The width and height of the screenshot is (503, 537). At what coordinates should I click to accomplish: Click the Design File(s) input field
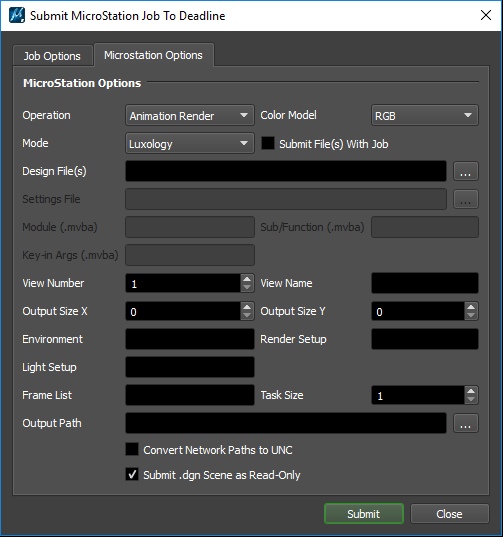pos(286,171)
